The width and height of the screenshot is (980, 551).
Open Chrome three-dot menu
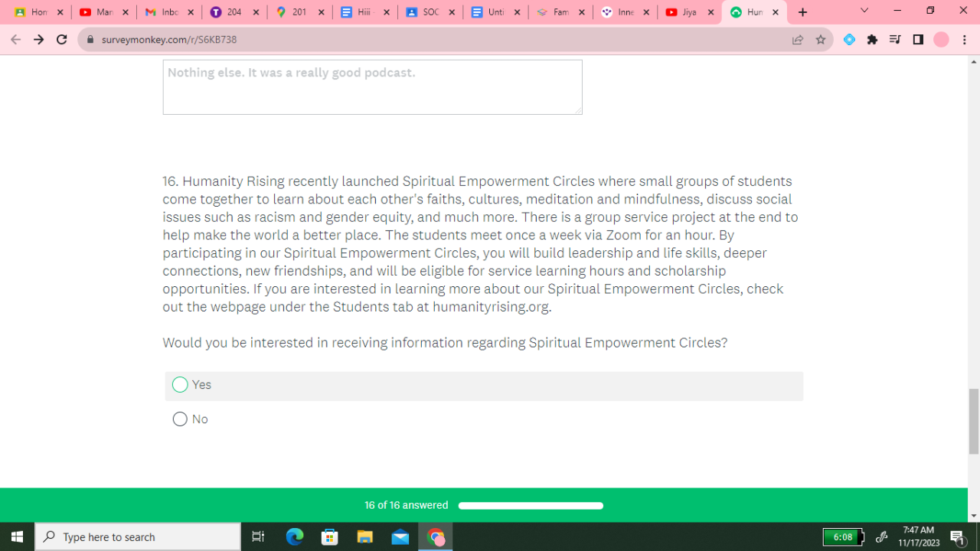(965, 40)
